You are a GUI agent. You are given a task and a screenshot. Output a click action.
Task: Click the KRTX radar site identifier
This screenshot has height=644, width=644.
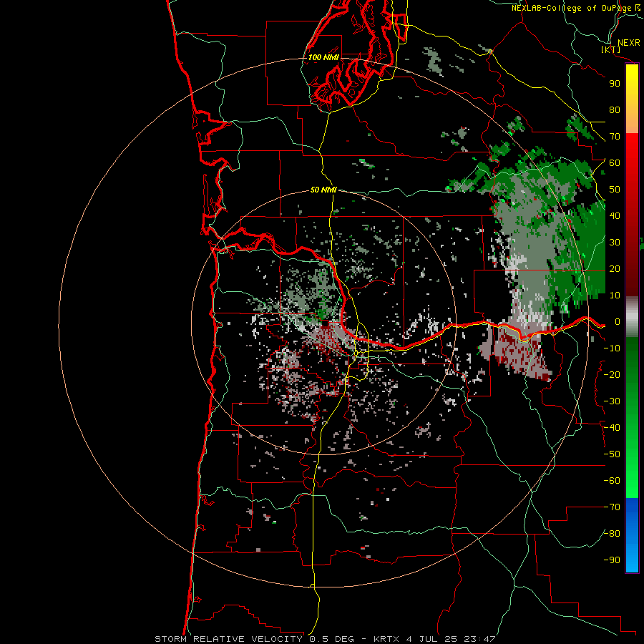387,639
